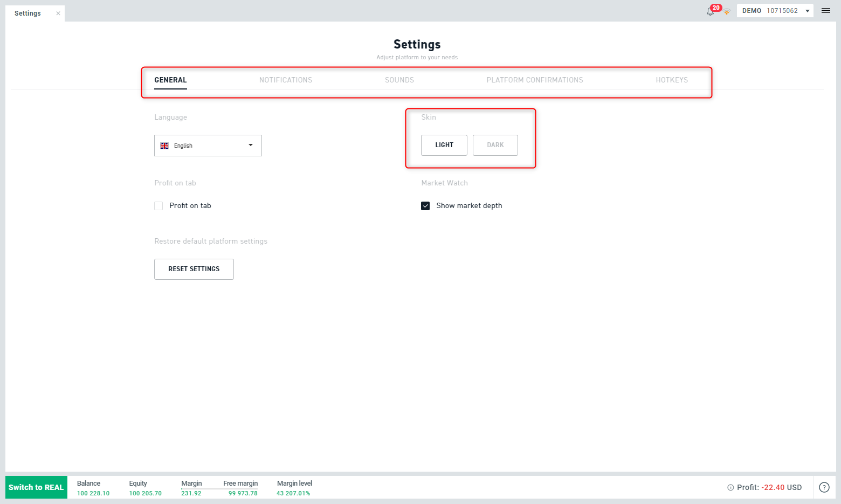
Task: Open the Platform Confirmations tab
Action: 535,80
